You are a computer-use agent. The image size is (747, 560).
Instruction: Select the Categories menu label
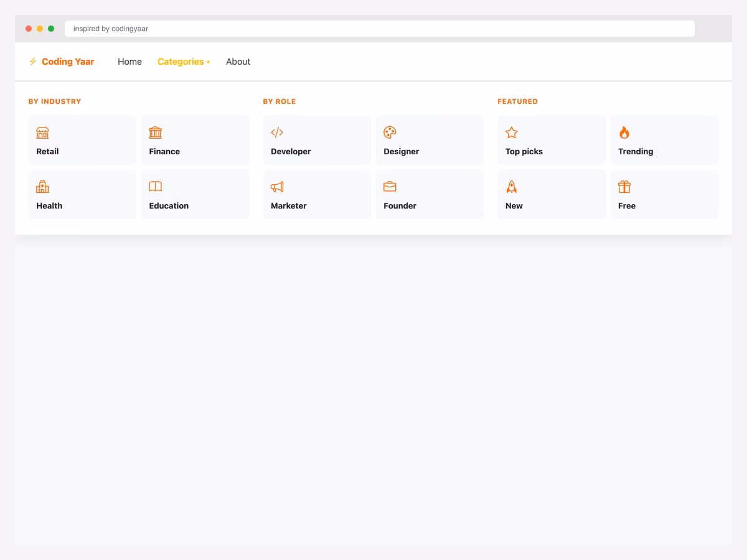tap(181, 62)
